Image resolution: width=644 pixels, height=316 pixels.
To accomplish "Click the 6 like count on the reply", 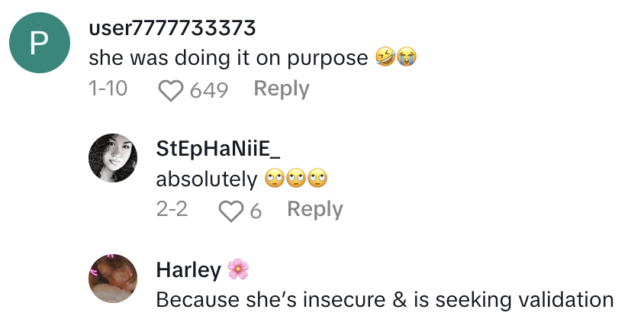I will tap(256, 210).
